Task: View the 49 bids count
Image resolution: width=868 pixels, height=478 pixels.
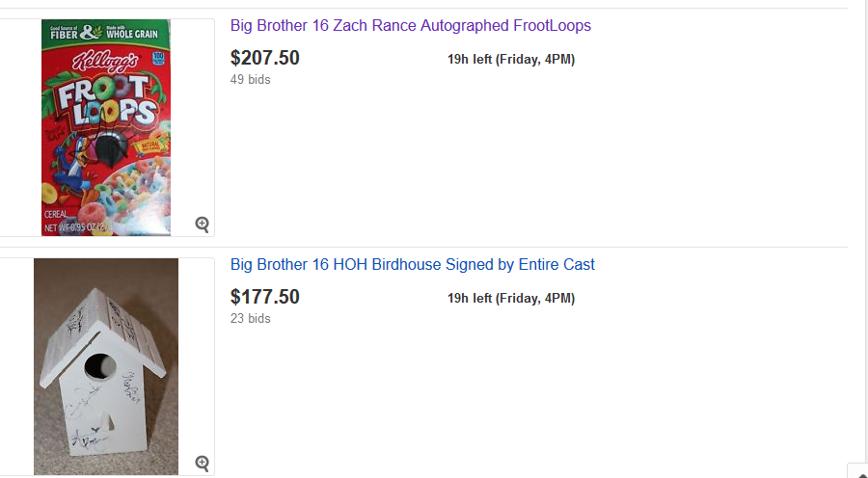Action: pyautogui.click(x=251, y=80)
